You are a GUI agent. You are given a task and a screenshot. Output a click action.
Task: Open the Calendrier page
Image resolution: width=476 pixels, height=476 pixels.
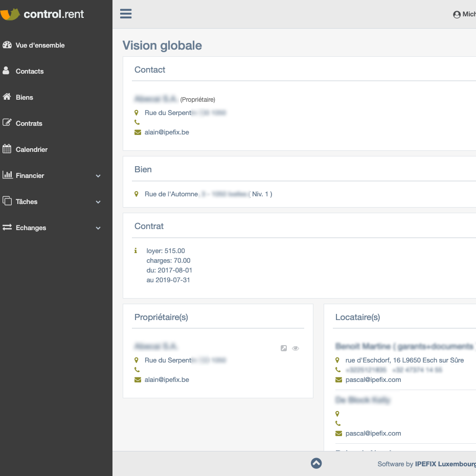[x=31, y=149]
